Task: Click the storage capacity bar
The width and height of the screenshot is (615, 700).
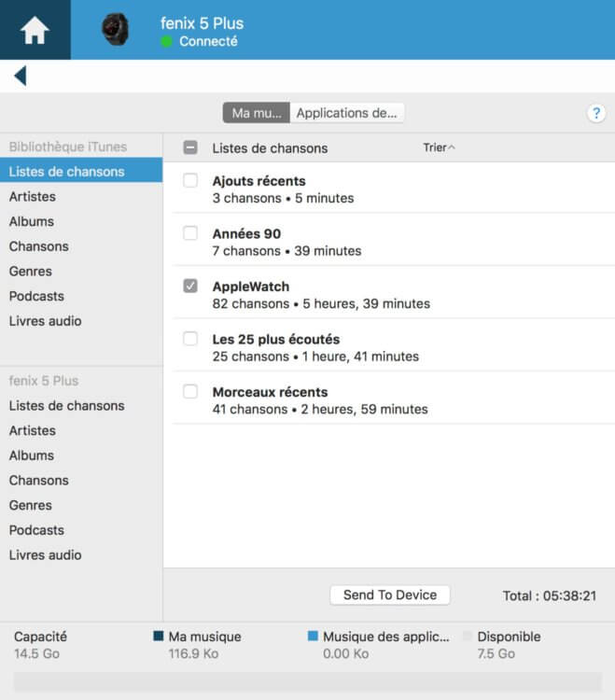Action: pos(308,681)
